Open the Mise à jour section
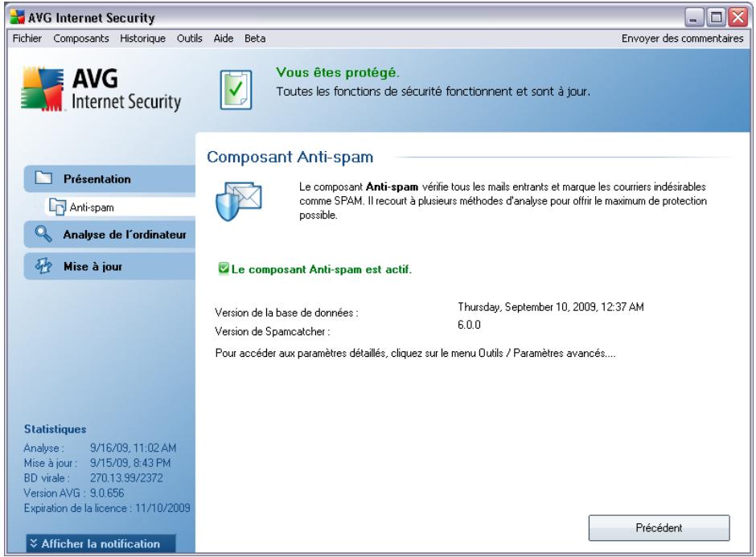 point(110,267)
